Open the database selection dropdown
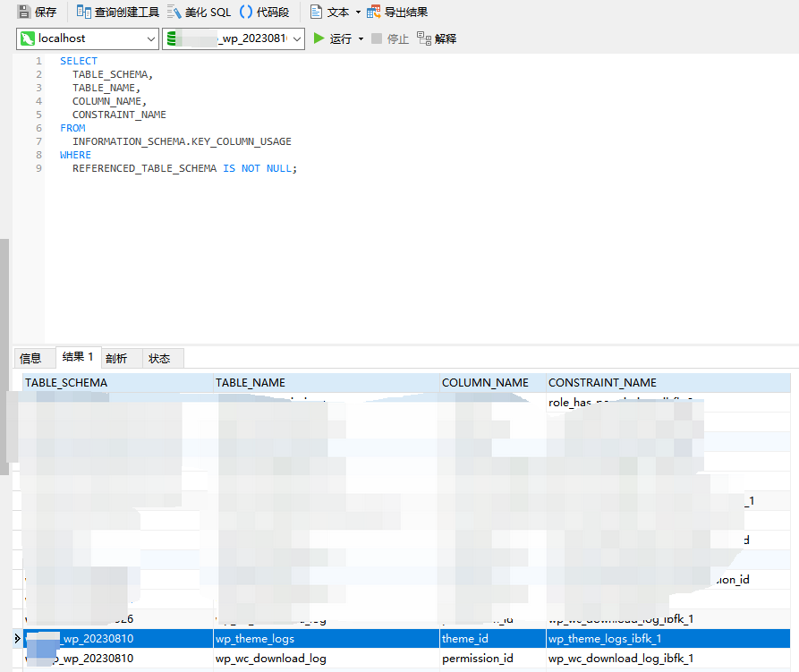The height and width of the screenshot is (672, 799). click(296, 38)
